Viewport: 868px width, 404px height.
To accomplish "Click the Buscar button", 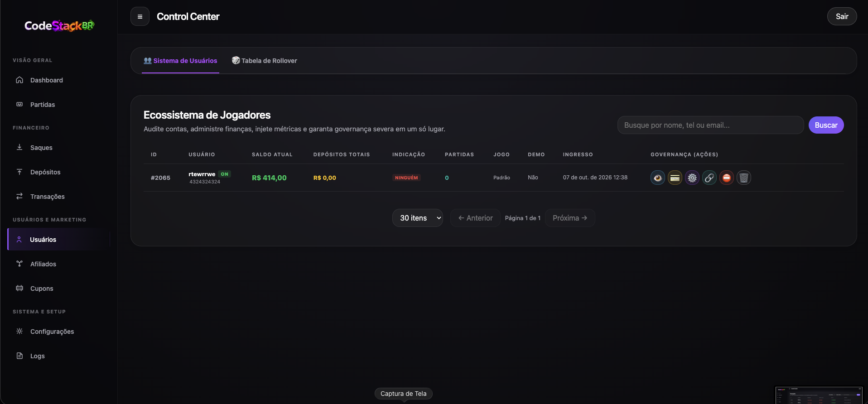I will pos(826,125).
